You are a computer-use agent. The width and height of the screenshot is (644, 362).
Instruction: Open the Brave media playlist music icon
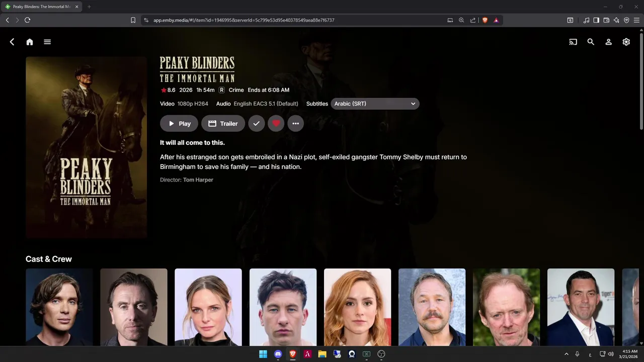[586, 20]
